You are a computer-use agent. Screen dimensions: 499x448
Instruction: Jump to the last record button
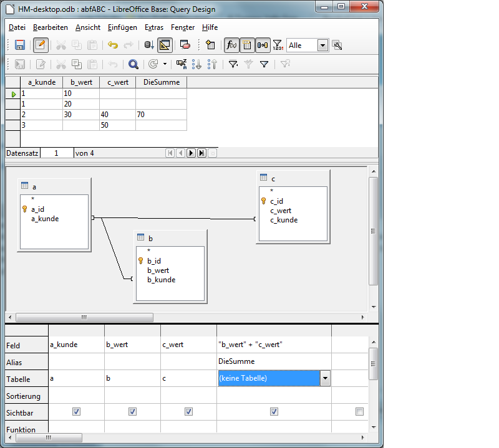[201, 153]
